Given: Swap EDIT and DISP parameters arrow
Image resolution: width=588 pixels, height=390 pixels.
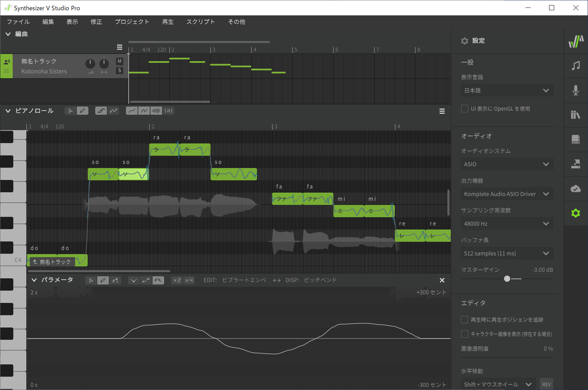Looking at the screenshot, I should coord(276,280).
